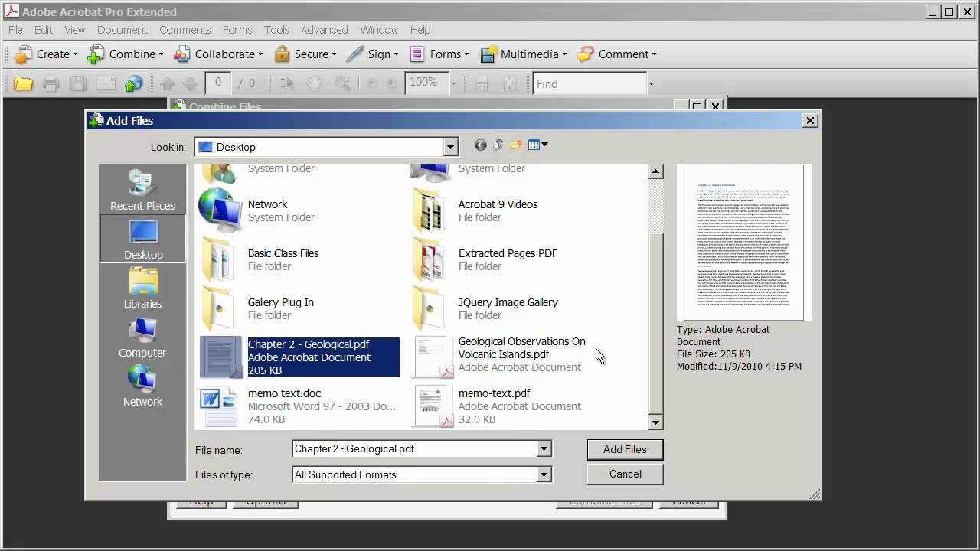Expand the Files of type dropdown
The image size is (980, 551).
(544, 474)
